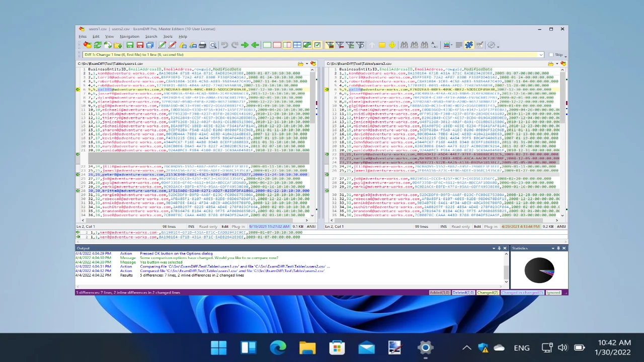Toggle the synchronized scrolling icon

[x=307, y=45]
